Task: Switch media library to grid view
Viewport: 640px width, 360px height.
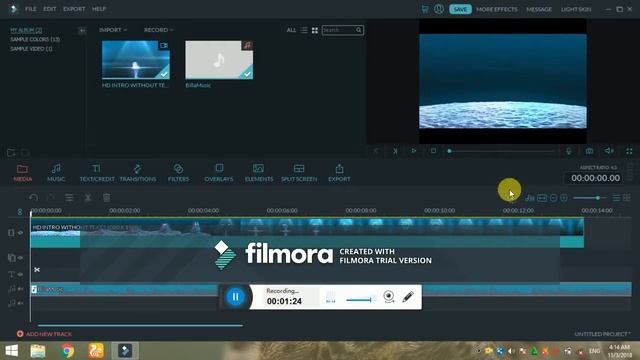Action: tap(315, 30)
